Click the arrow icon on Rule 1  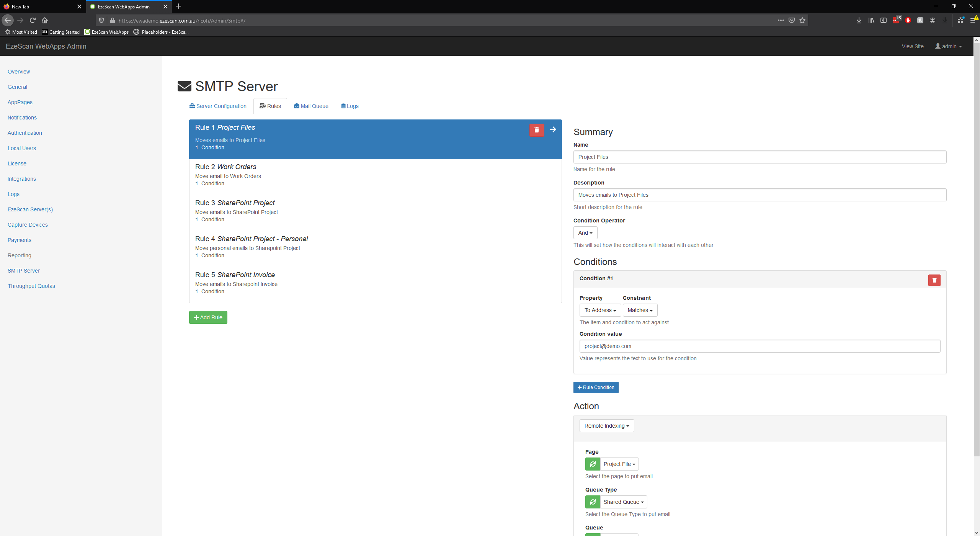point(553,130)
